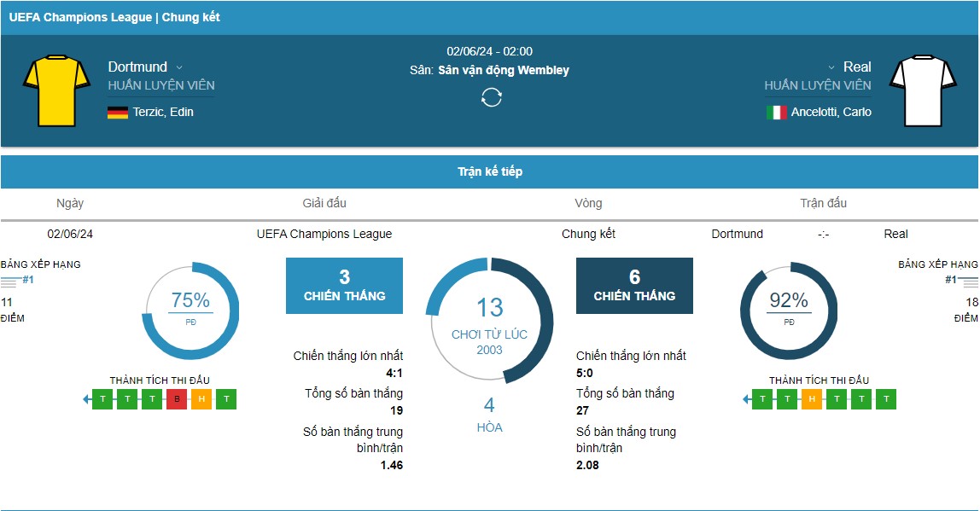Click the UEFA Champions League cell in the table row

[x=324, y=235]
